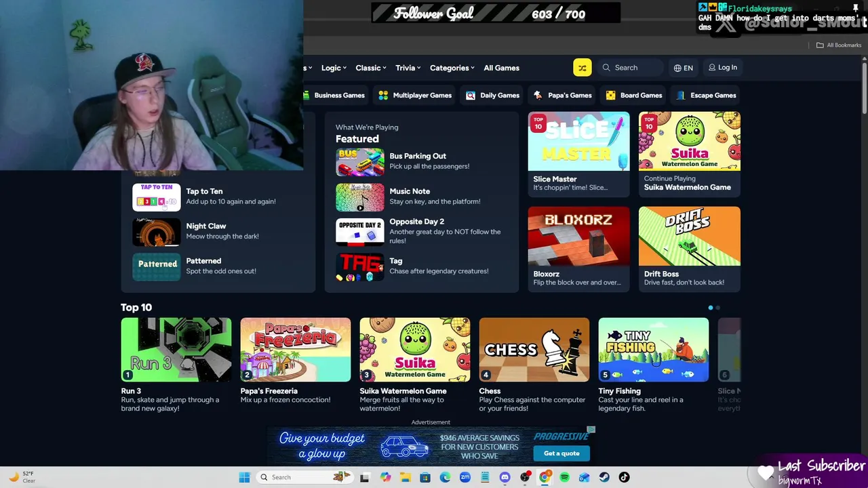868x488 pixels.
Task: Click the All Bookmarks folder icon
Action: point(820,45)
